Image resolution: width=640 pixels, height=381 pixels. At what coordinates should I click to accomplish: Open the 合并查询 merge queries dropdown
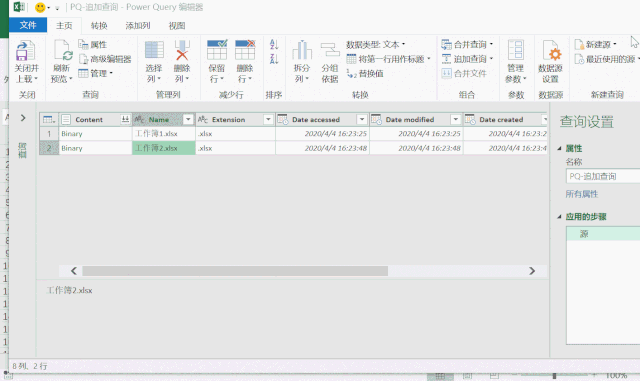click(x=467, y=45)
